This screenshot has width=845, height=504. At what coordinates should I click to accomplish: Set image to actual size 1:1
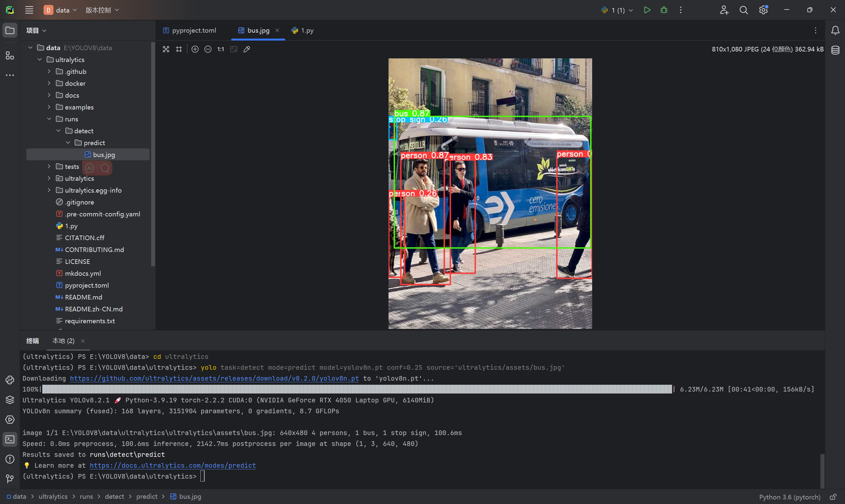coord(221,49)
